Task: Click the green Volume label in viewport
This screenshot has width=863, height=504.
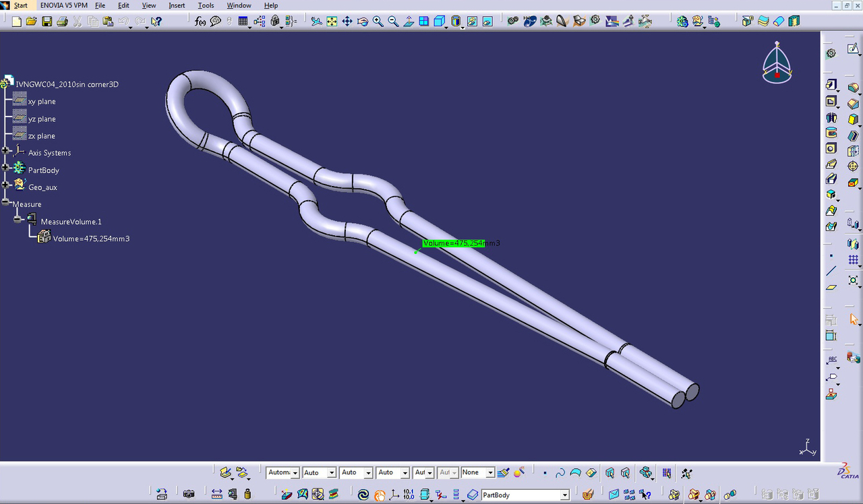Action: click(453, 243)
